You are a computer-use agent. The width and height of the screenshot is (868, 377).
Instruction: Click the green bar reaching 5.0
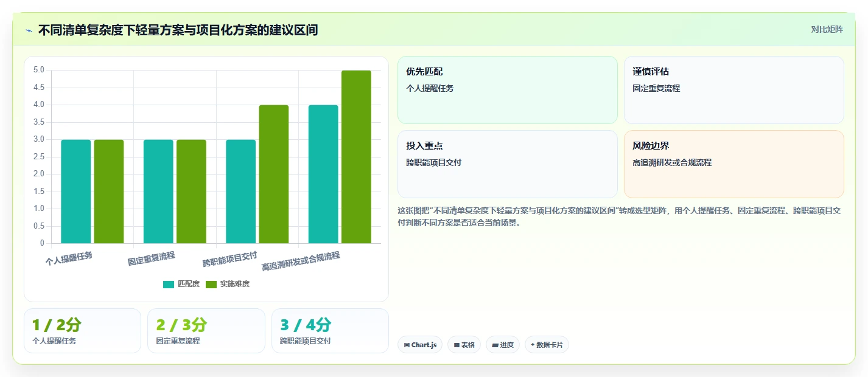click(356, 157)
